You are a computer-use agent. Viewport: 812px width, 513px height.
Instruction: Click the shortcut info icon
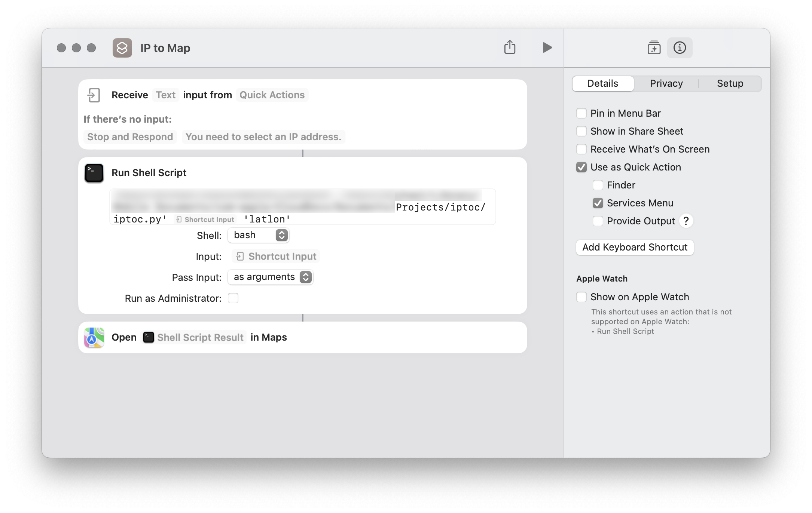680,48
